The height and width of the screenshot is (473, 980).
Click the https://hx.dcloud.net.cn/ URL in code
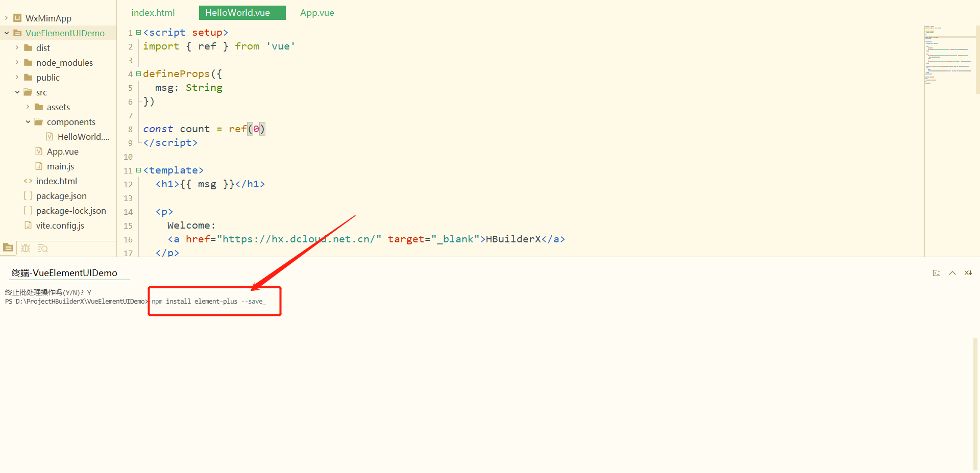(299, 239)
